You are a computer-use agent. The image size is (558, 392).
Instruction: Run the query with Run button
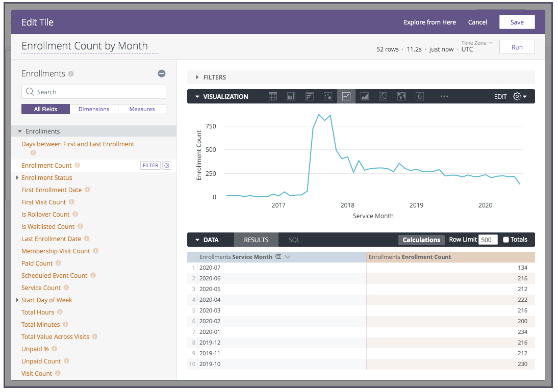[x=517, y=47]
